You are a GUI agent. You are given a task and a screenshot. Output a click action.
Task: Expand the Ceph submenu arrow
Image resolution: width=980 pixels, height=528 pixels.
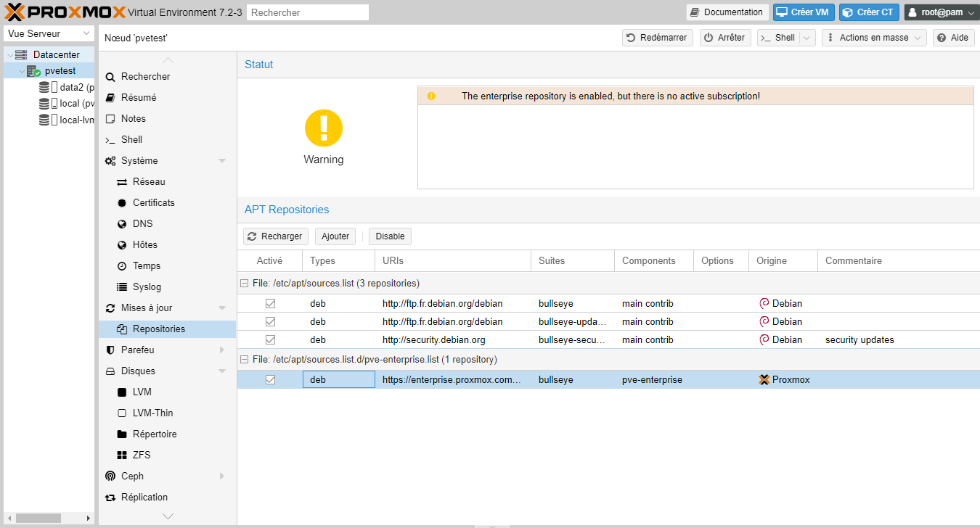click(222, 477)
